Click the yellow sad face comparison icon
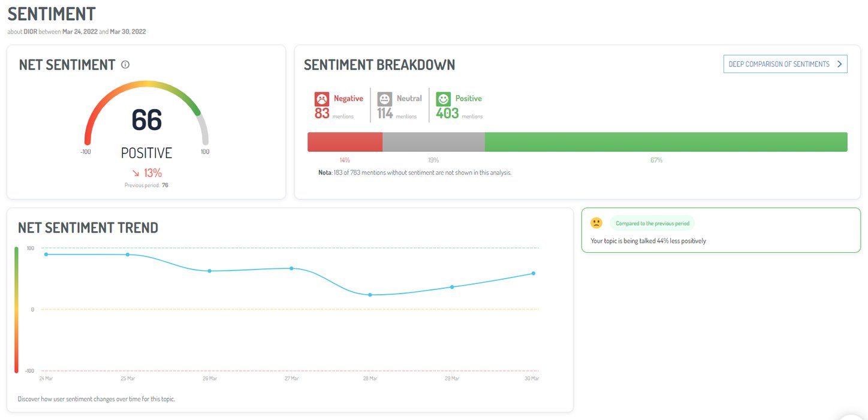The height and width of the screenshot is (420, 868). [596, 223]
